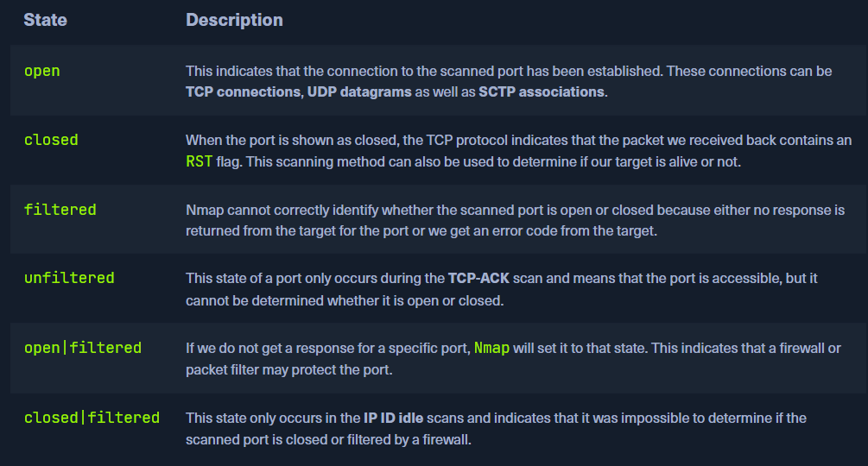The width and height of the screenshot is (868, 466).
Task: Select the 'closed' state label
Action: tap(51, 140)
